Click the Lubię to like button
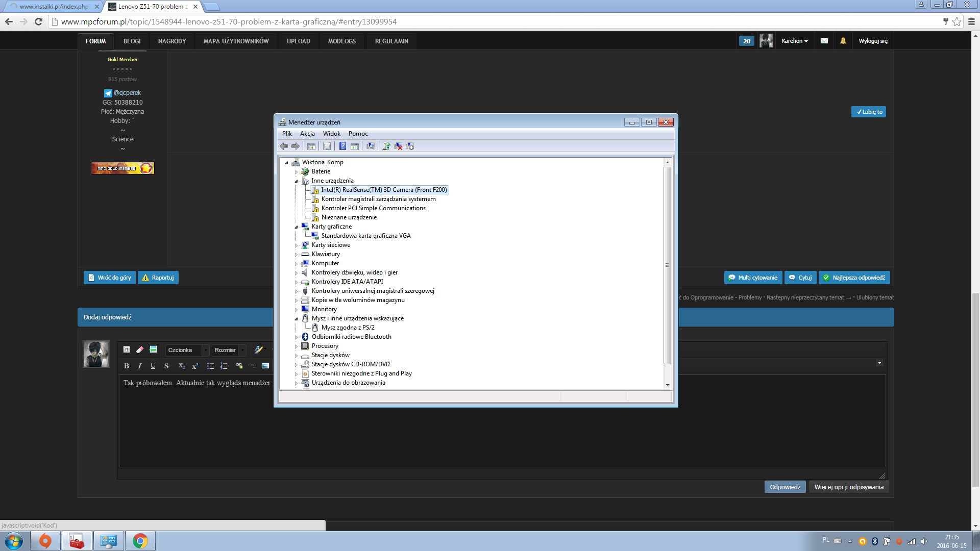Viewport: 980px width, 551px height. coord(869,112)
